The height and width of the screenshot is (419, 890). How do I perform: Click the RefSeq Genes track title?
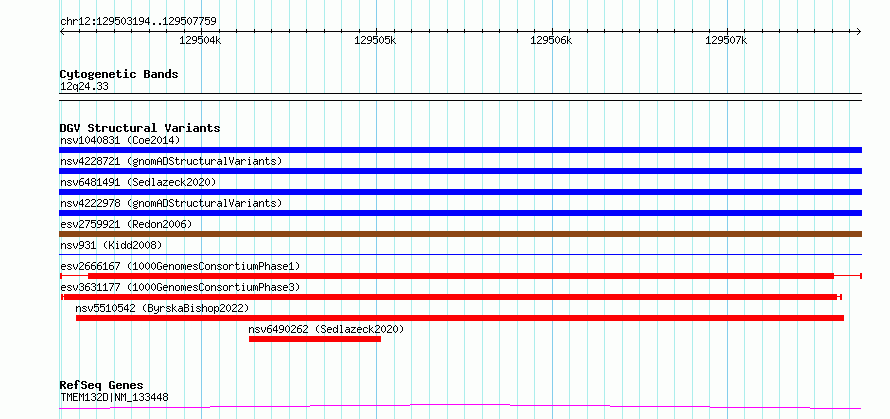pos(102,386)
